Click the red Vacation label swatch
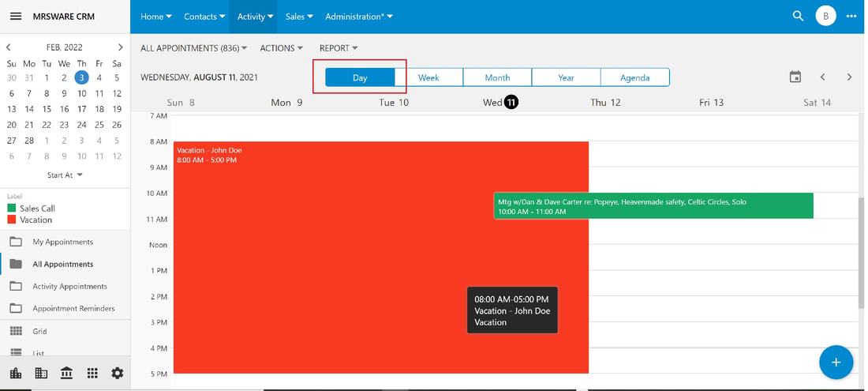This screenshot has height=391, width=868. pos(12,220)
